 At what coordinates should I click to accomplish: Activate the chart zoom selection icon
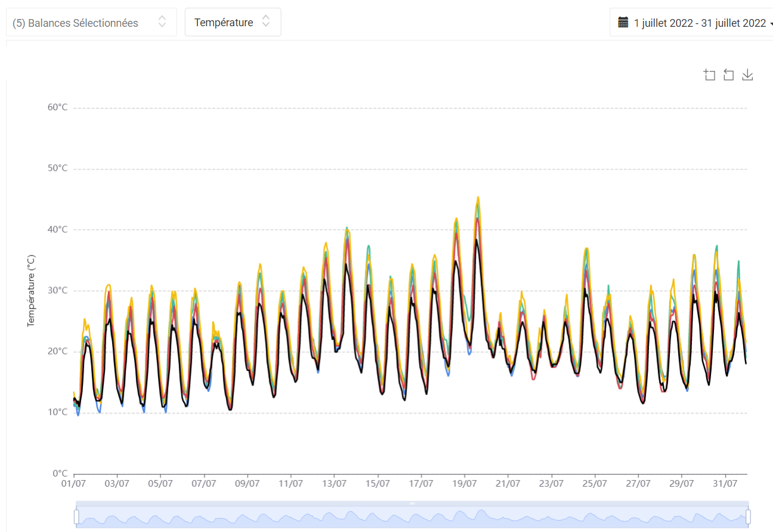point(709,74)
